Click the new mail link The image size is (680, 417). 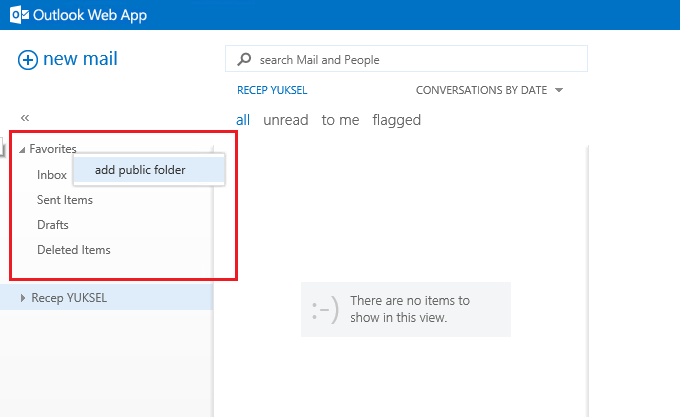(x=80, y=59)
